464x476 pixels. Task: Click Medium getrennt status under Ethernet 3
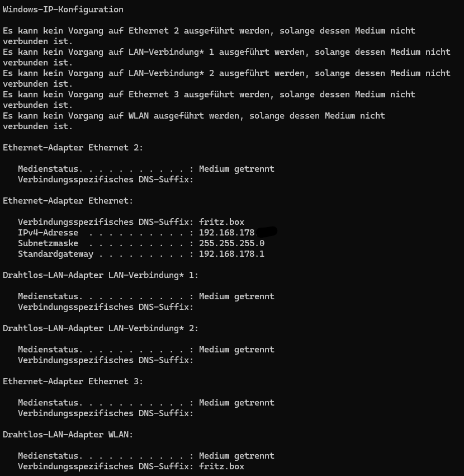[x=236, y=403]
